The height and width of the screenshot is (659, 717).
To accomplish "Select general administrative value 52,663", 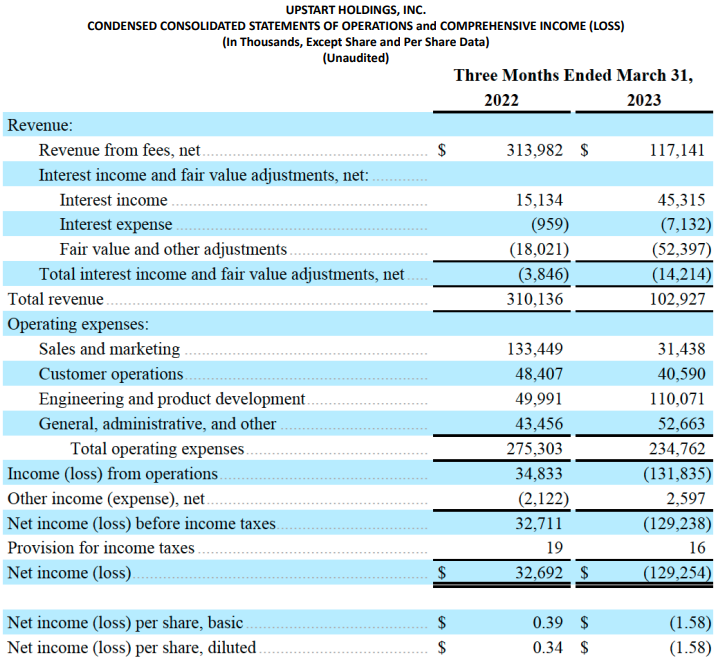I will tap(681, 424).
